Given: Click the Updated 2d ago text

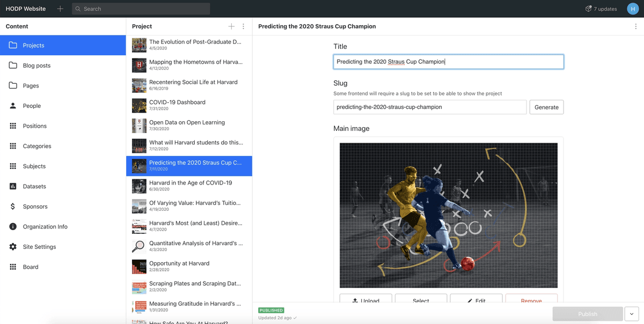Looking at the screenshot, I should (x=275, y=318).
